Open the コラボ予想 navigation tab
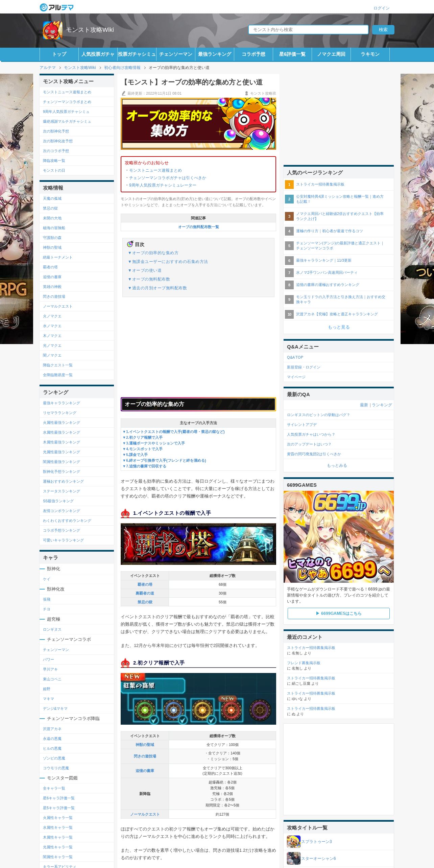The image size is (434, 868). pyautogui.click(x=254, y=54)
